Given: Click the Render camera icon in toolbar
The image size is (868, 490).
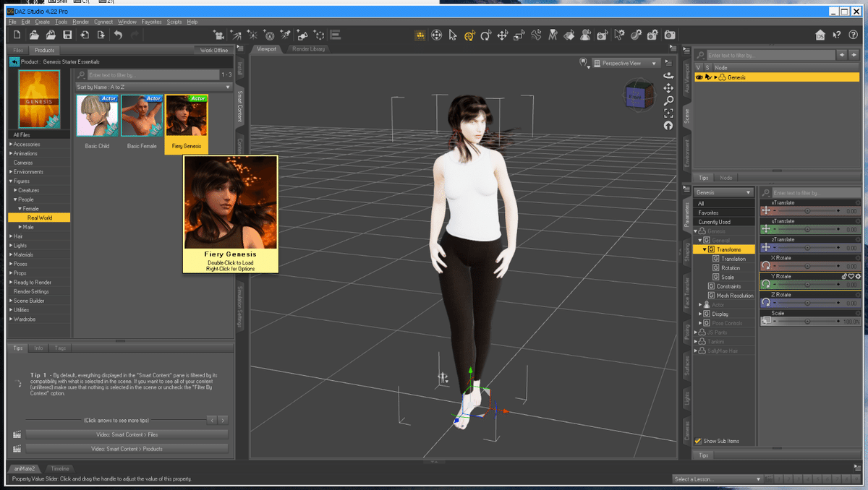Looking at the screenshot, I should (670, 35).
